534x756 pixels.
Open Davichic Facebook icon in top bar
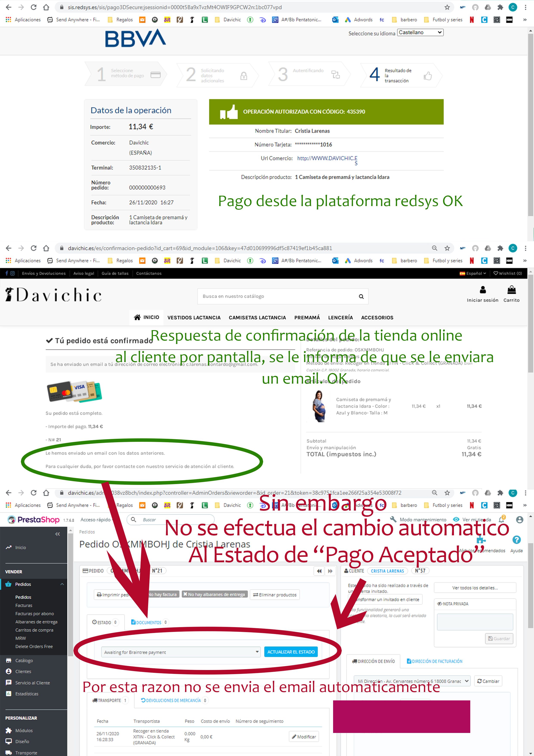(x=7, y=273)
